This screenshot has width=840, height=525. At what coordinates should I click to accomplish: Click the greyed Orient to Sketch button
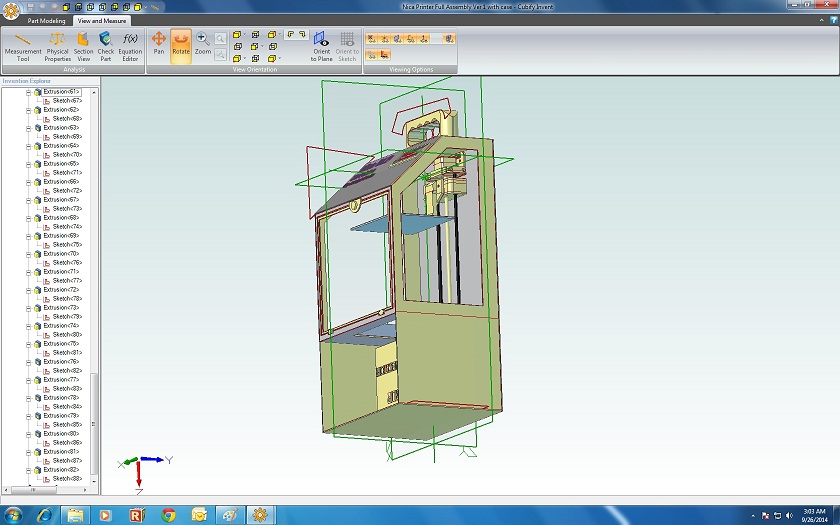(x=347, y=47)
